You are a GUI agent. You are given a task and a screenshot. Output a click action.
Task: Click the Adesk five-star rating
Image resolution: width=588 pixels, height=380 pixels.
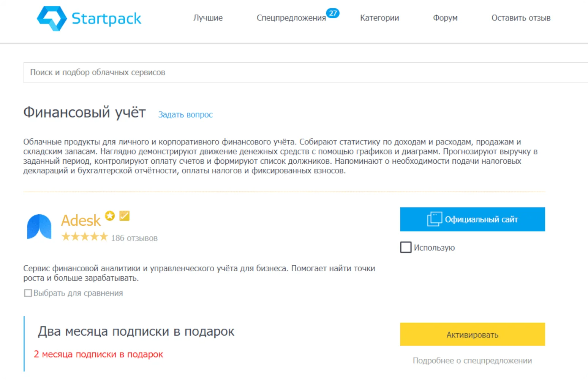pyautogui.click(x=85, y=237)
